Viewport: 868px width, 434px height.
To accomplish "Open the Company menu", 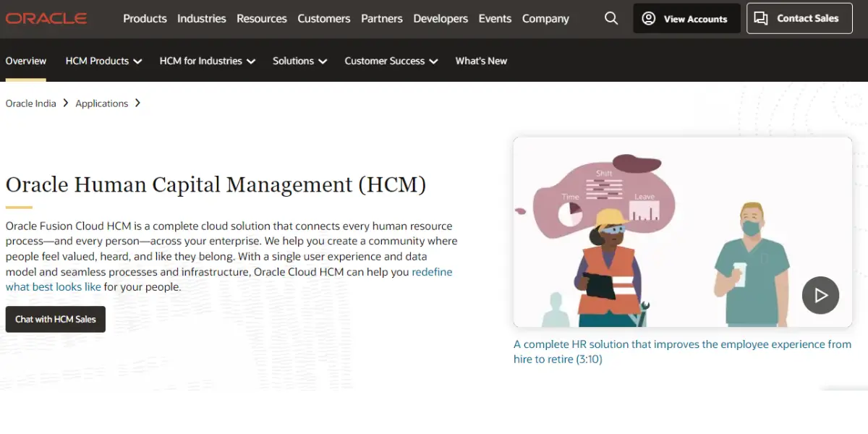I will (x=545, y=19).
